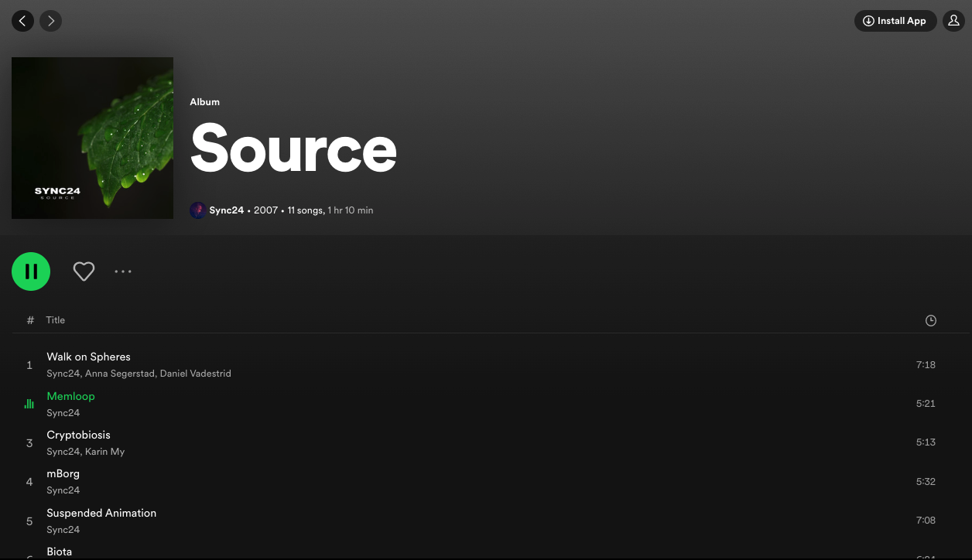
Task: Open Sync24 link under mBorg
Action: 63,490
